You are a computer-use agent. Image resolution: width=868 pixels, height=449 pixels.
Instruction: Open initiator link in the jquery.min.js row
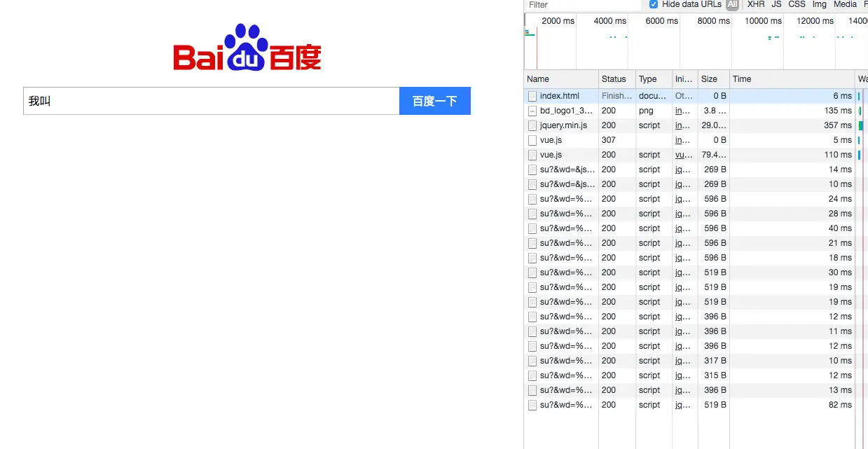682,125
